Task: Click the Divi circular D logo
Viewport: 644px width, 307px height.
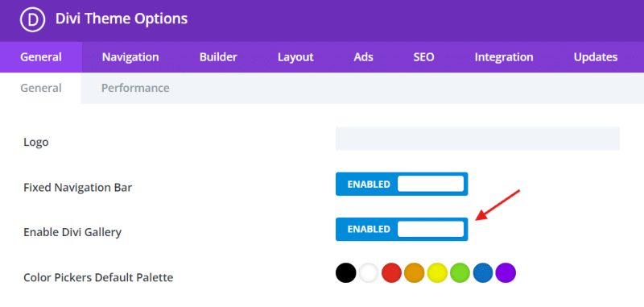Action: (32, 19)
